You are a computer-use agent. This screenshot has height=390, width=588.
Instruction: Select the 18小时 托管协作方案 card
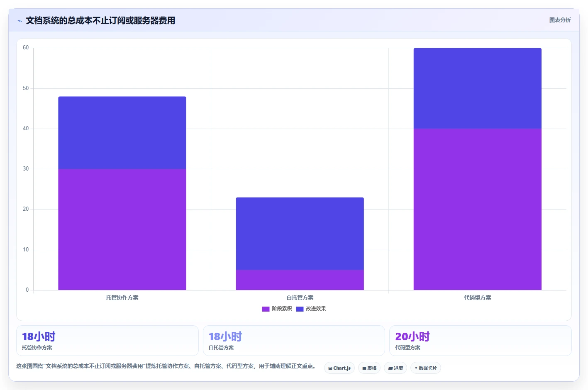pos(107,341)
